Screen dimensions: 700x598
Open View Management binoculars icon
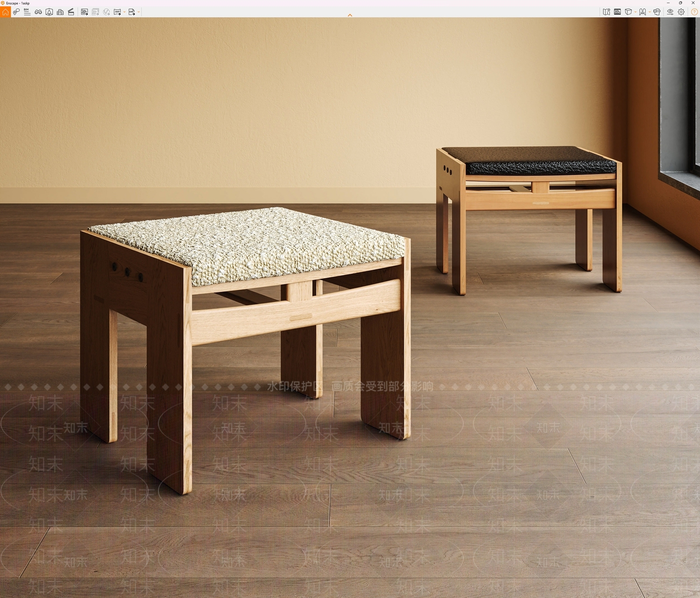click(x=38, y=12)
